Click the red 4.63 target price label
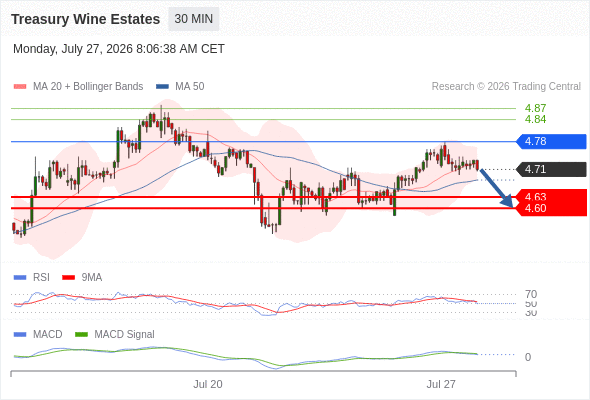Screen dimensions: 590x400 pos(535,196)
